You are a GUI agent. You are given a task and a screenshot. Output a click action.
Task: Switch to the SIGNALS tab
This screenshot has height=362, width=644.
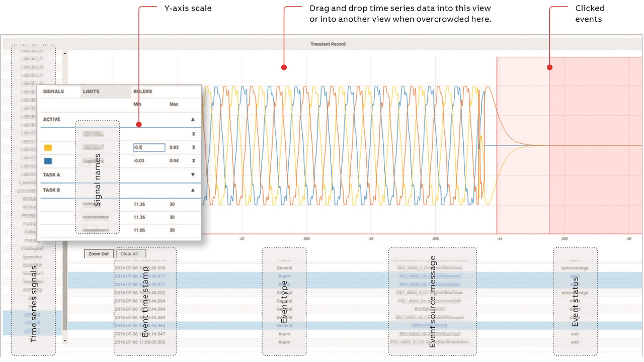pyautogui.click(x=53, y=92)
